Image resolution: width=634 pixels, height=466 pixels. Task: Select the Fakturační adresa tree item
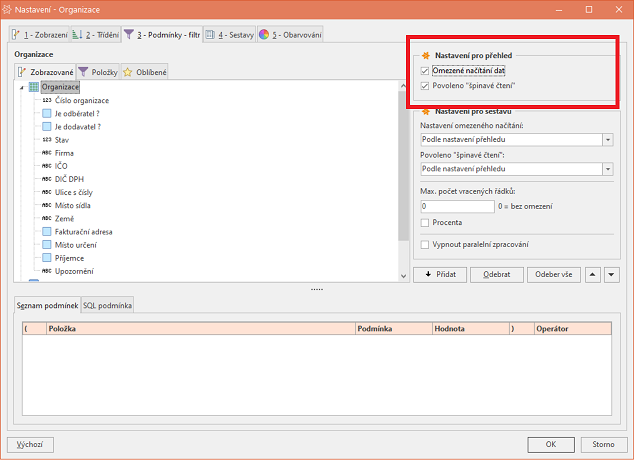coord(83,231)
